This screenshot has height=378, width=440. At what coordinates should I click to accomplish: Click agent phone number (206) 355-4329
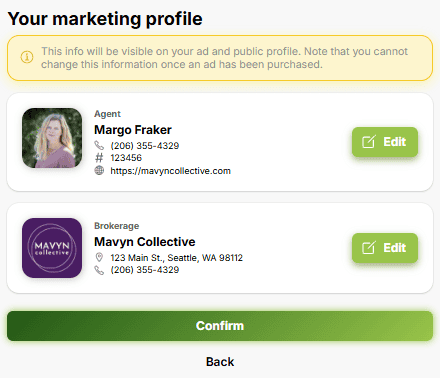tap(145, 146)
